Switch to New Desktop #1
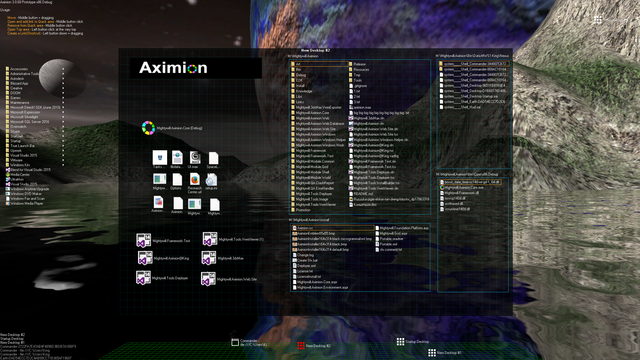The image size is (640, 360). (x=432, y=352)
